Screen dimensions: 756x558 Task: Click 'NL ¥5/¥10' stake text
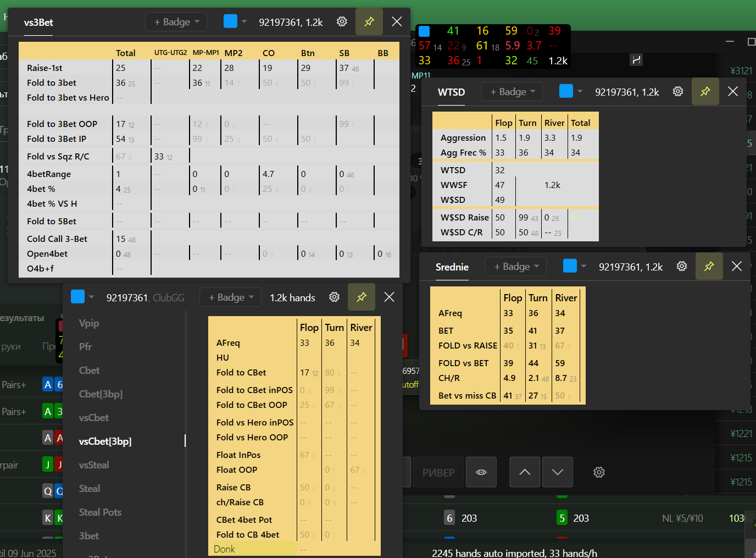pyautogui.click(x=682, y=518)
